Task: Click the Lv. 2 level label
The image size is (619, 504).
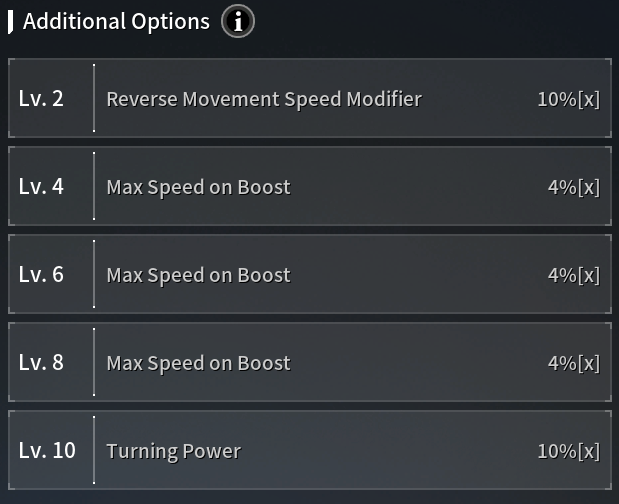Action: click(41, 99)
